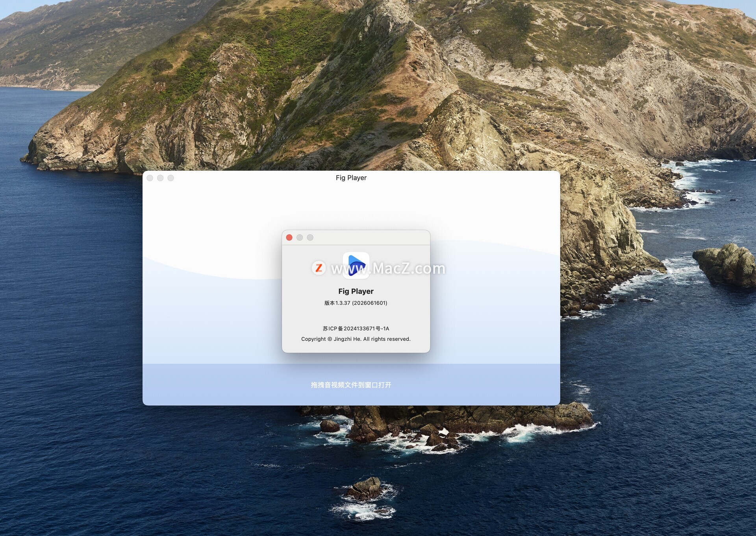Click the "拖拽音视频文件到窗口打开" drop hint text
The height and width of the screenshot is (536, 756).
(x=351, y=385)
